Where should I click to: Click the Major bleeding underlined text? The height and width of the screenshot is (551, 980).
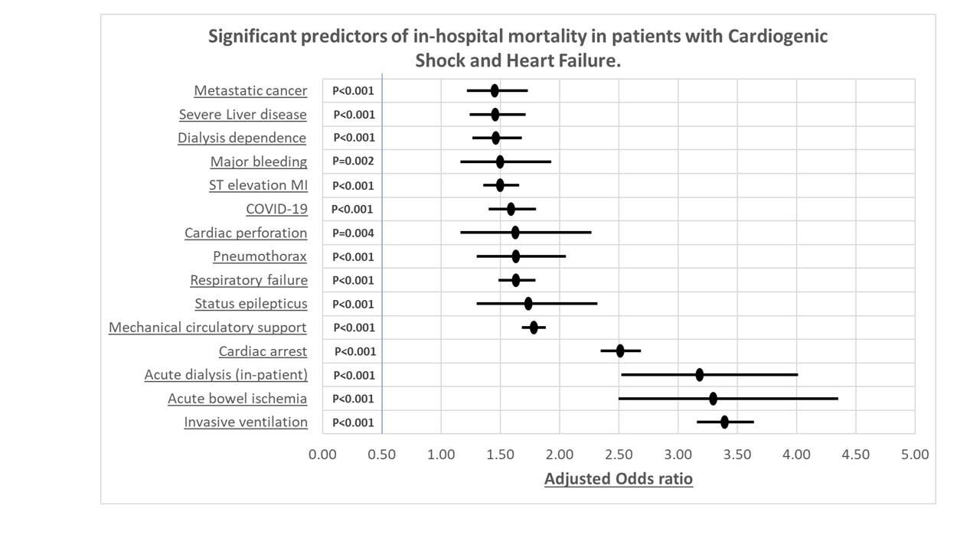click(259, 162)
